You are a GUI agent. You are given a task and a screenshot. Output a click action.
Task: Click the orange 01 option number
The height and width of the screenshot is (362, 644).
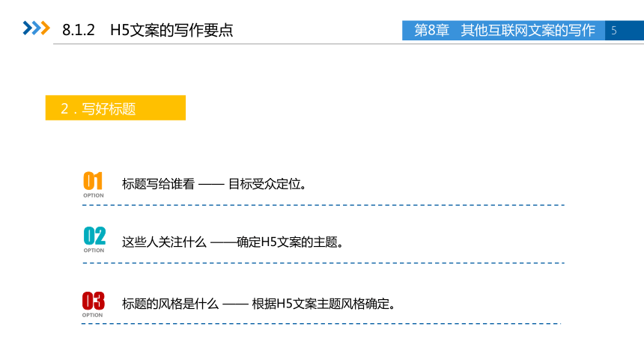pyautogui.click(x=93, y=180)
